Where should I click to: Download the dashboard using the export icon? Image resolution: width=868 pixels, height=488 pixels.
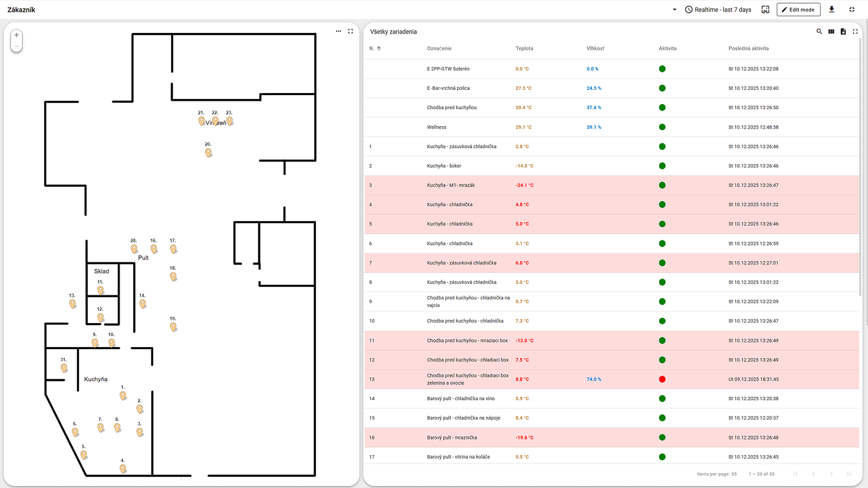(832, 10)
